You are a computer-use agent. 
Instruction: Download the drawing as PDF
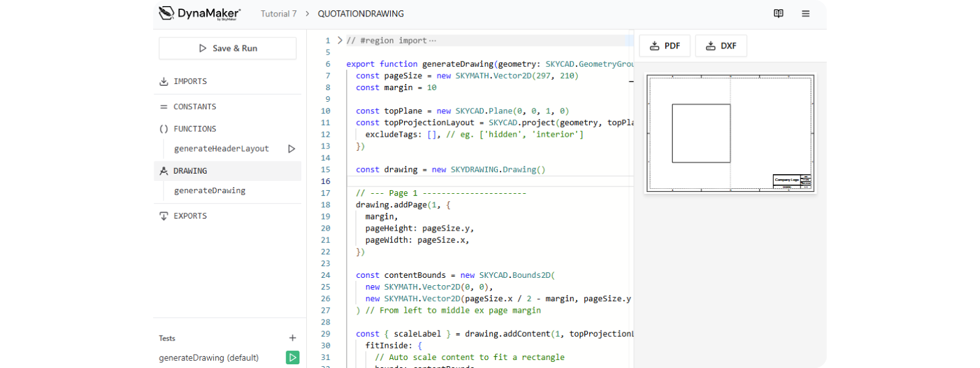point(665,46)
